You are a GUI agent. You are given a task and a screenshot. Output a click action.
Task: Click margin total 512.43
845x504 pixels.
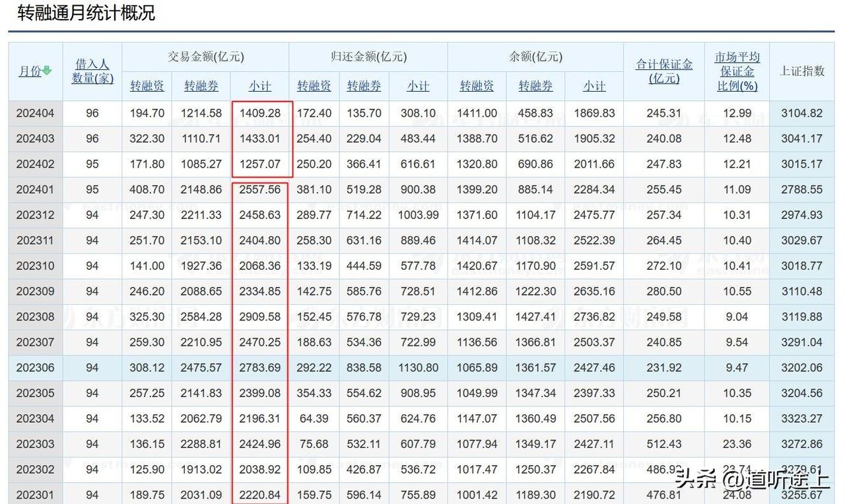pyautogui.click(x=664, y=444)
